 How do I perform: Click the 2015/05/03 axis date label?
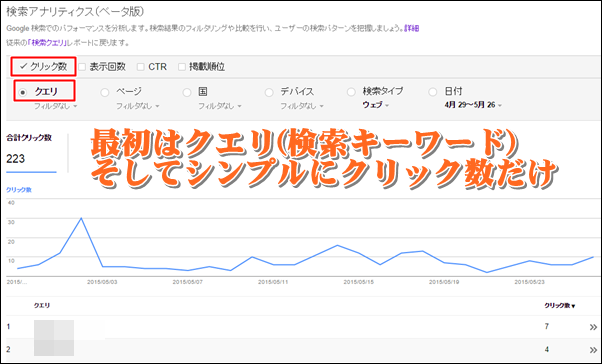pos(102,282)
